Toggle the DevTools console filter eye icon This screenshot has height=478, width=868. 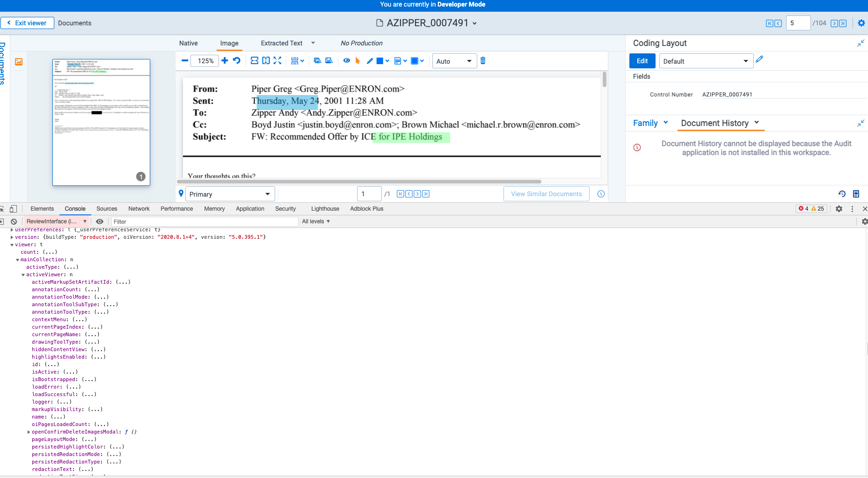click(x=100, y=221)
